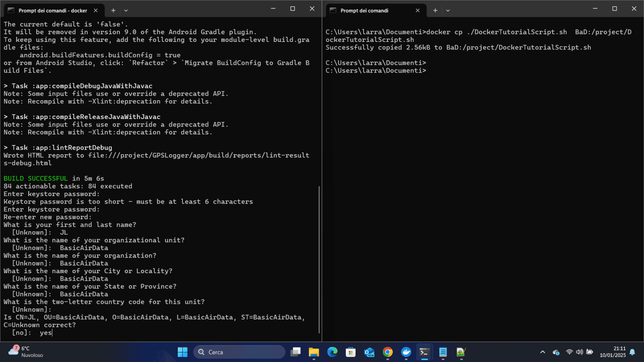Open the Windows Start menu

pos(182,352)
